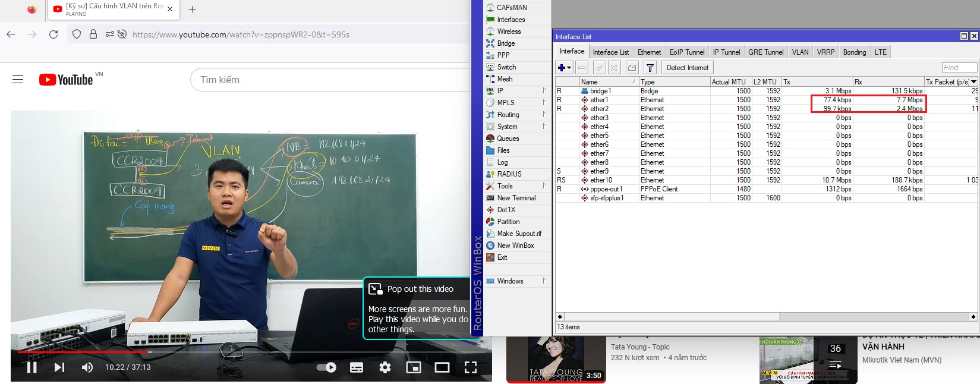Click the Detect Internet button
This screenshot has width=980, height=384.
coord(688,68)
